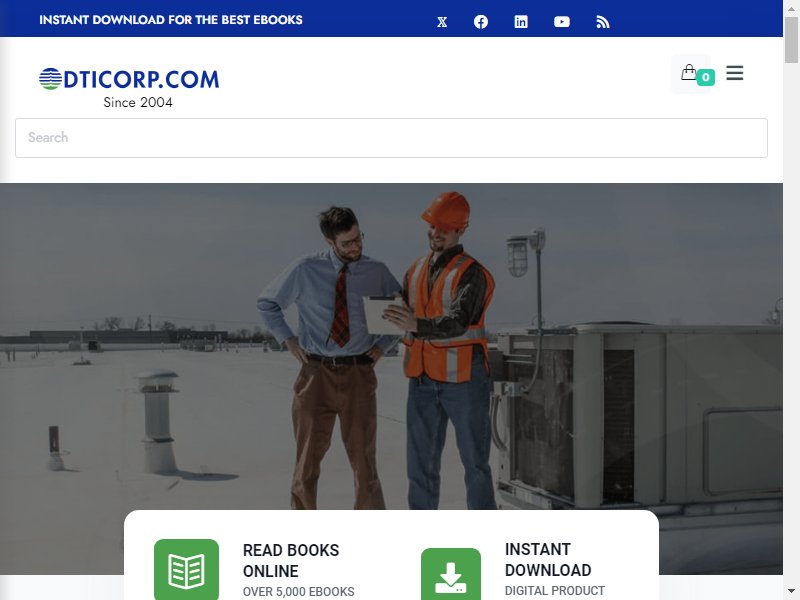Select the Read Books Online heading
This screenshot has width=800, height=600.
point(291,560)
